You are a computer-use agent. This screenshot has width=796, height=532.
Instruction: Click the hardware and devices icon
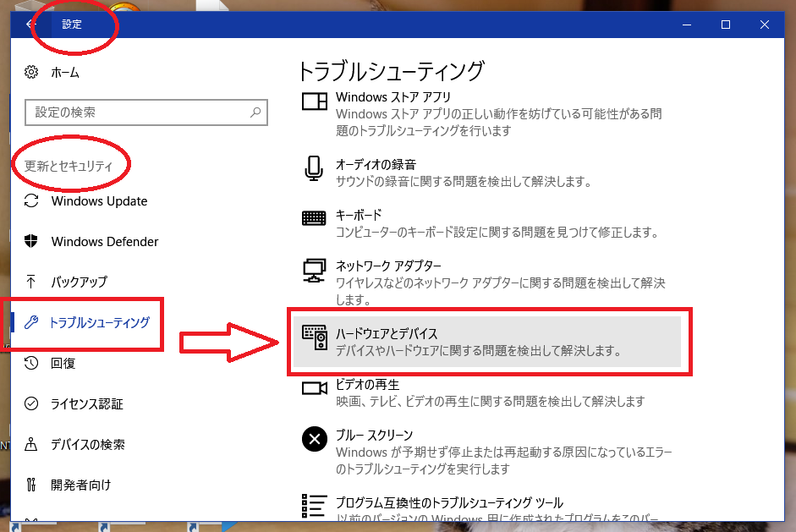coord(315,337)
